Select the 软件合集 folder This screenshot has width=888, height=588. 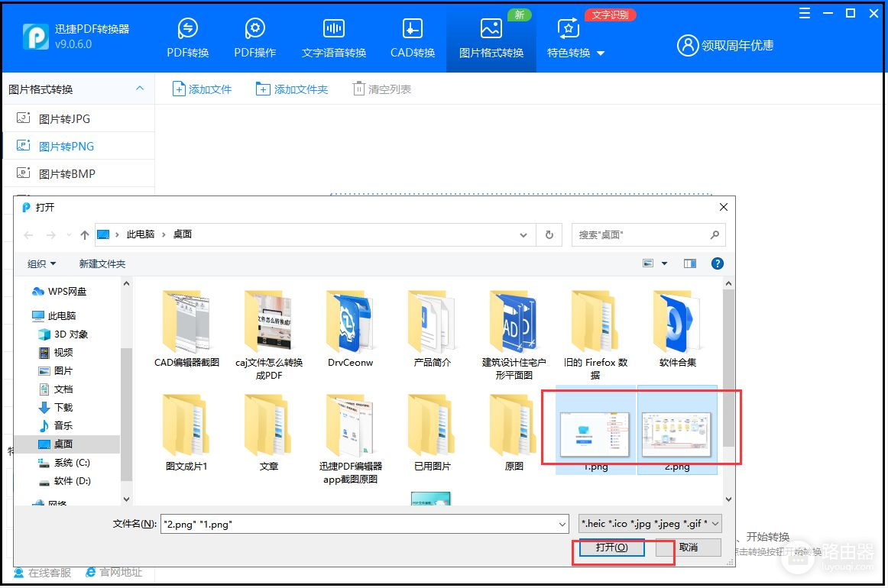click(677, 328)
